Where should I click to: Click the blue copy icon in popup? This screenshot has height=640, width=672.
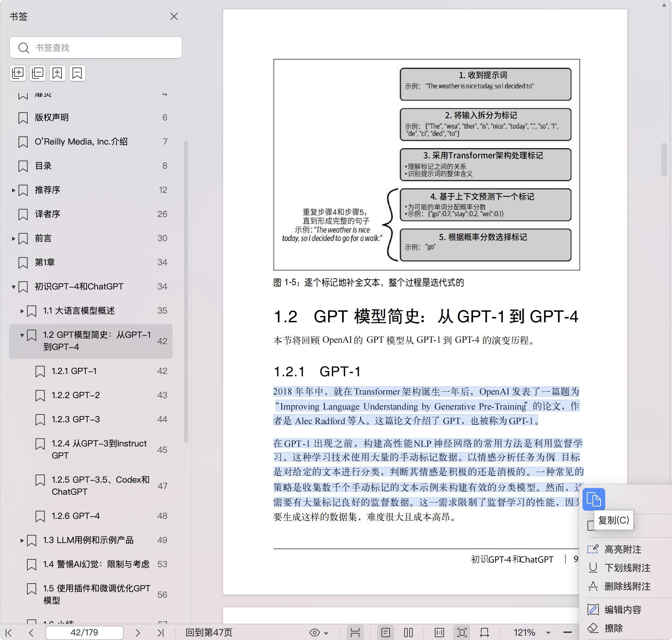click(594, 499)
